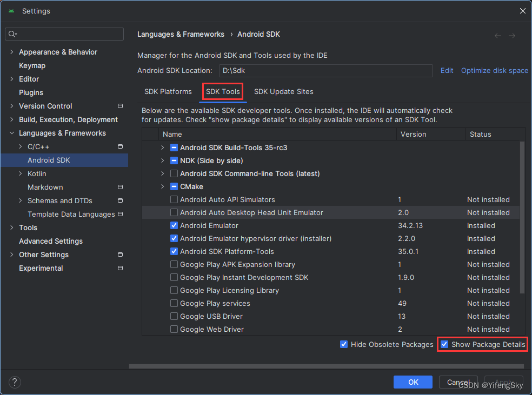Click project-level icon beside Template Data Languages
Viewport: 532px width, 395px height.
click(120, 215)
